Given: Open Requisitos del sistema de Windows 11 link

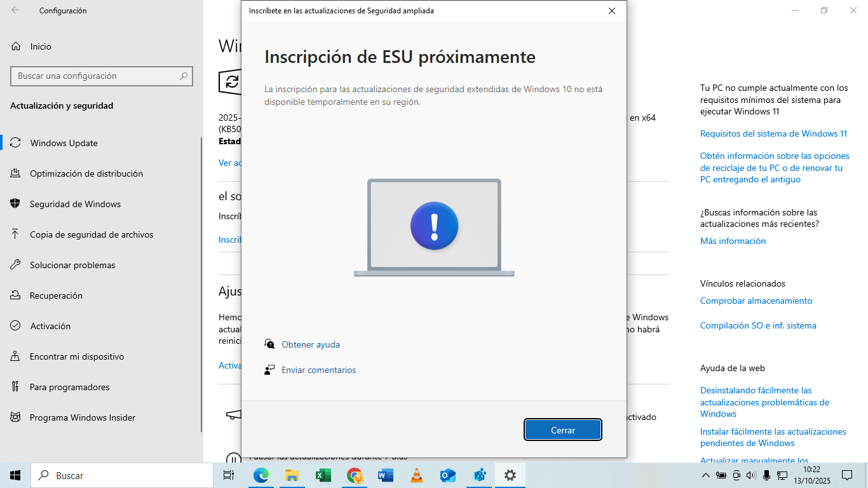Looking at the screenshot, I should tap(773, 133).
